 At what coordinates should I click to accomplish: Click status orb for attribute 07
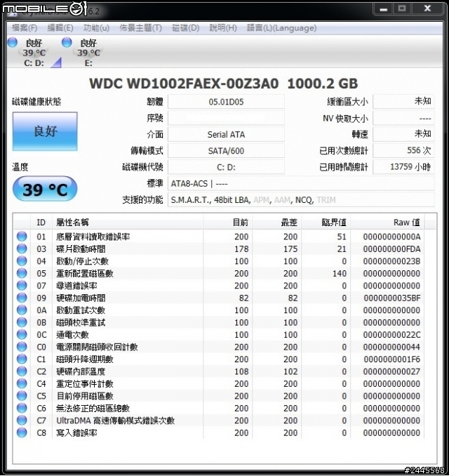pos(22,285)
